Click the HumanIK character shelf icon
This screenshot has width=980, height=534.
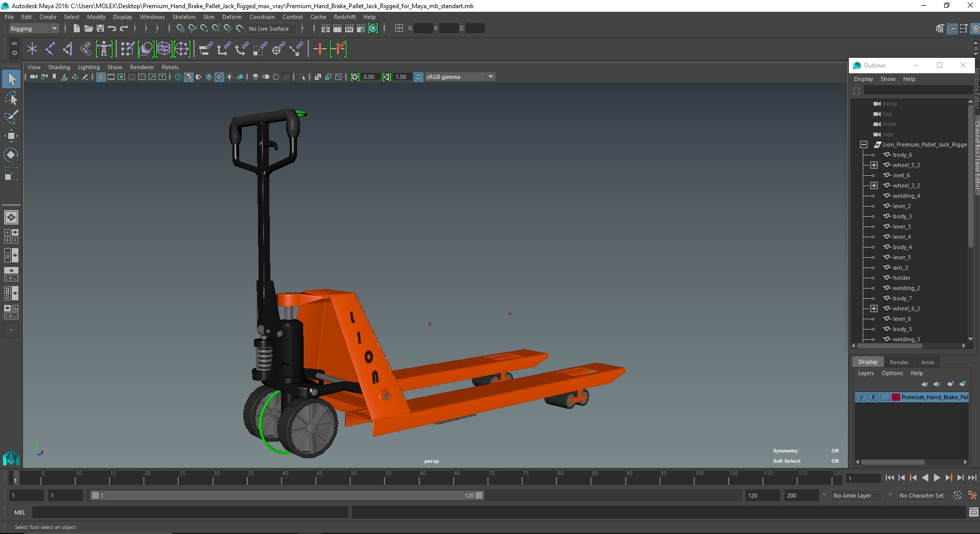104,49
